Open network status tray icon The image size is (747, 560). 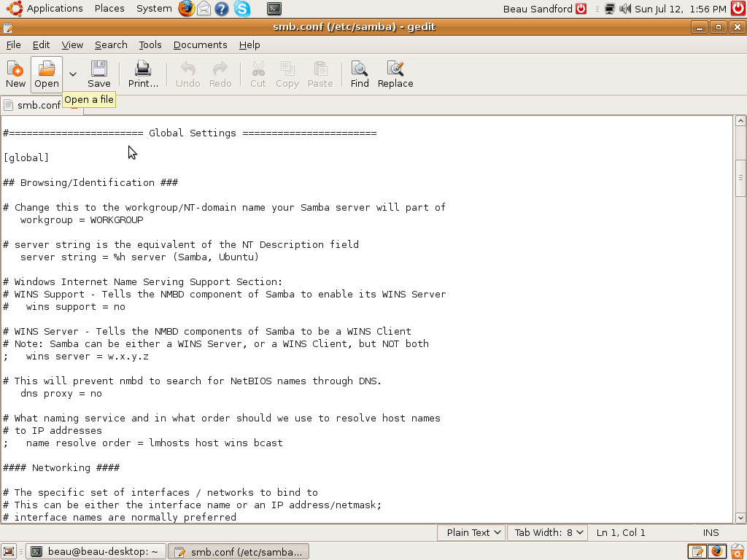[609, 9]
